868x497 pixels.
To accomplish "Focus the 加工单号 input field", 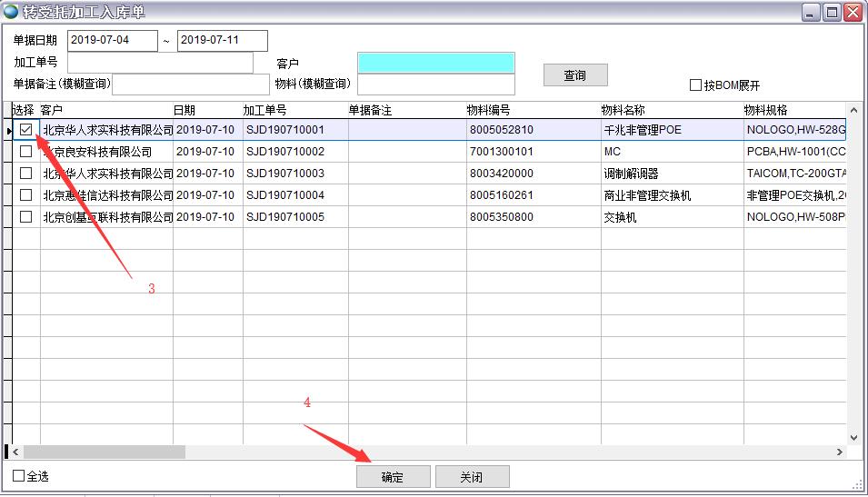I will point(160,63).
